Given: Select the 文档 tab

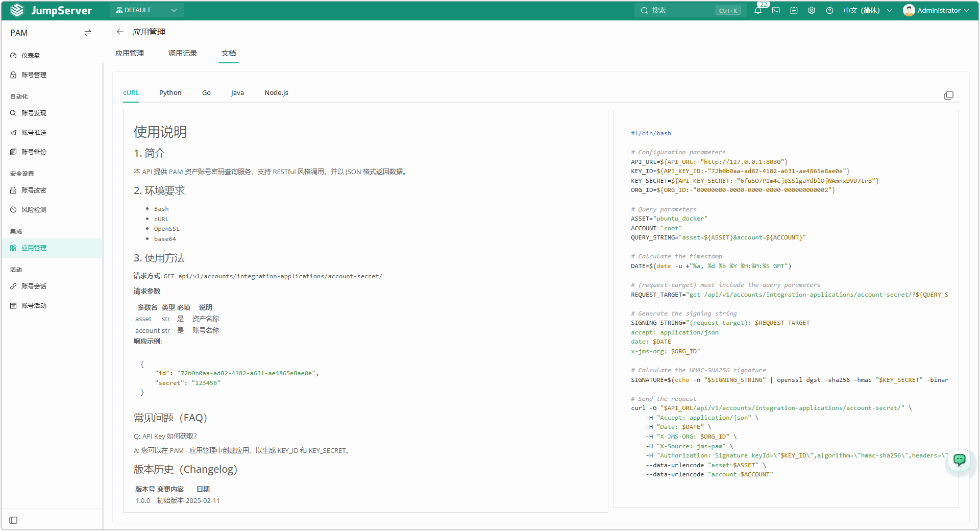Looking at the screenshot, I should (x=229, y=53).
